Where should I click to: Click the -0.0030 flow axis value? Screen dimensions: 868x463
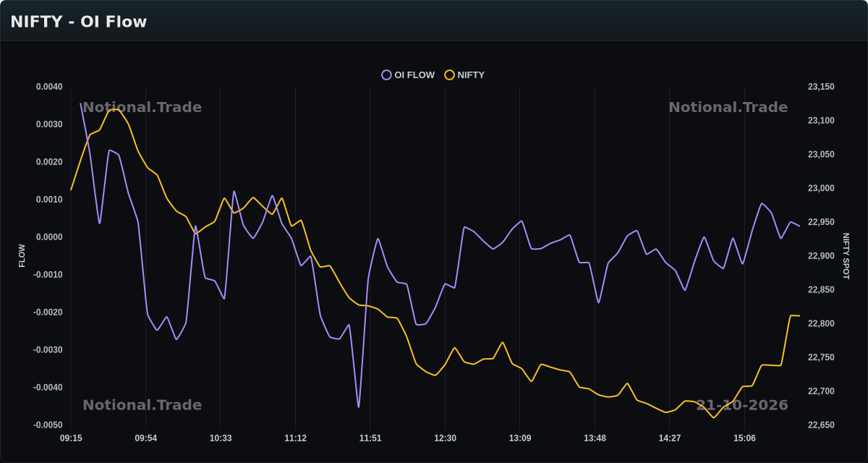48,350
